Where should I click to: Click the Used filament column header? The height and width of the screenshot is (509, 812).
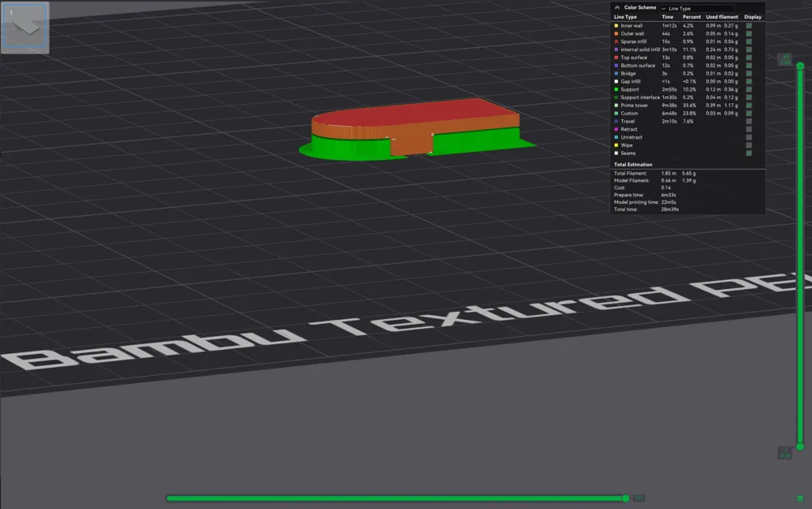click(x=722, y=17)
